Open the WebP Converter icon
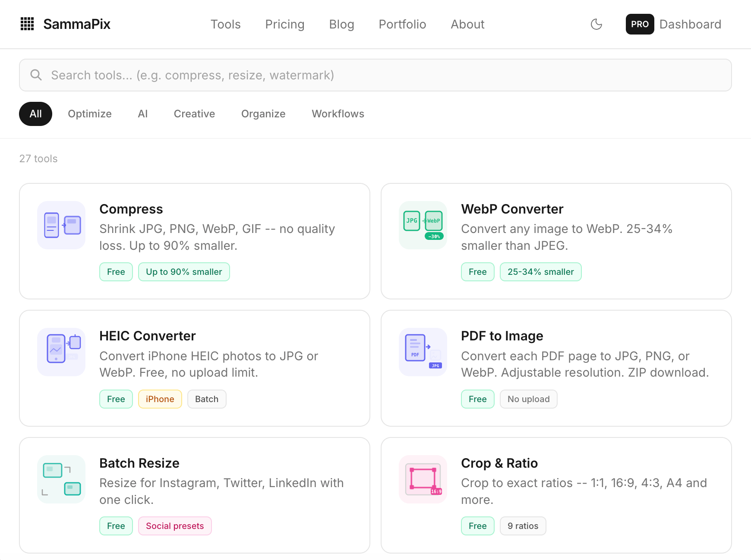Viewport: 751px width, 560px height. (x=423, y=225)
